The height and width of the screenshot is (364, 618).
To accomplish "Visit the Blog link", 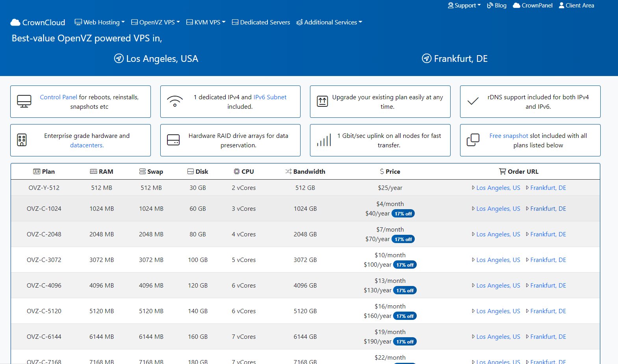I will click(497, 6).
